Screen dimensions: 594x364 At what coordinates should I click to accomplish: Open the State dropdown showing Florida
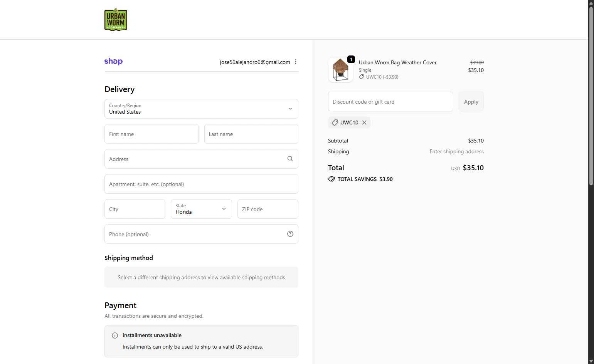click(201, 209)
